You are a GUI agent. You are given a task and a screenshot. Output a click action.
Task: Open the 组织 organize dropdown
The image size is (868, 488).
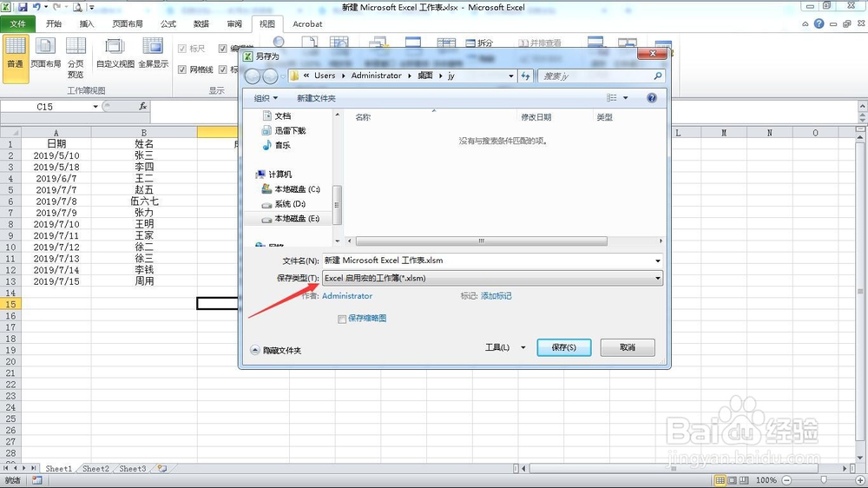[266, 98]
